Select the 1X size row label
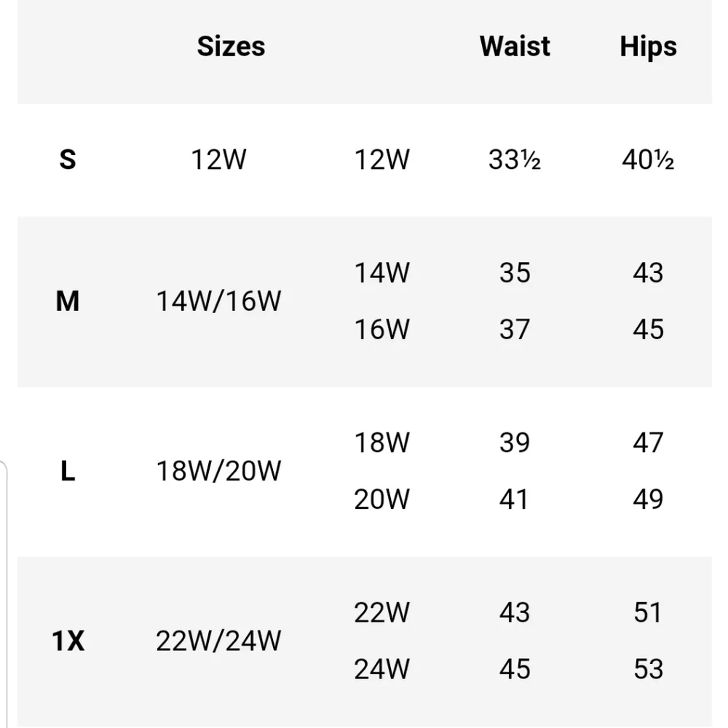 [x=68, y=641]
